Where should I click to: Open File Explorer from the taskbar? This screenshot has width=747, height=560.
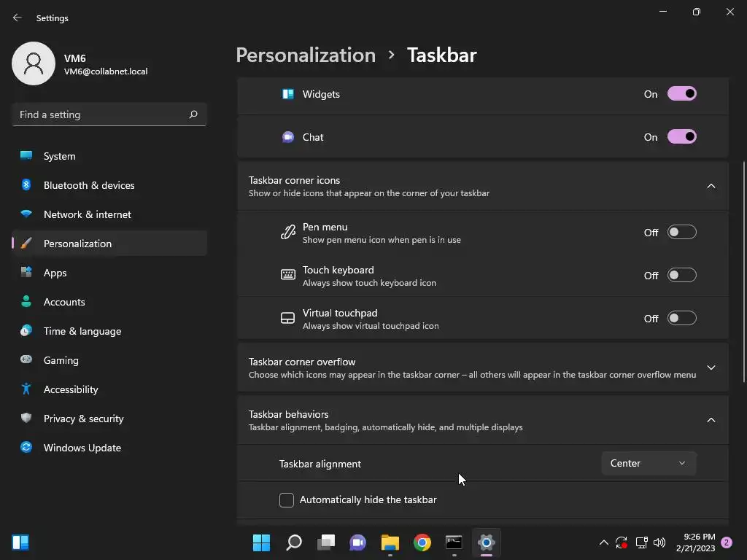point(390,542)
